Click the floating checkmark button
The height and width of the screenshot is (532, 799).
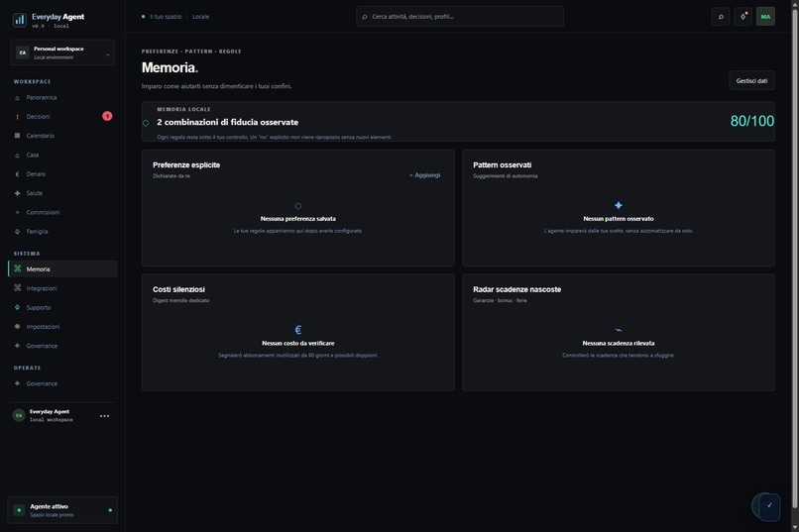pos(769,506)
